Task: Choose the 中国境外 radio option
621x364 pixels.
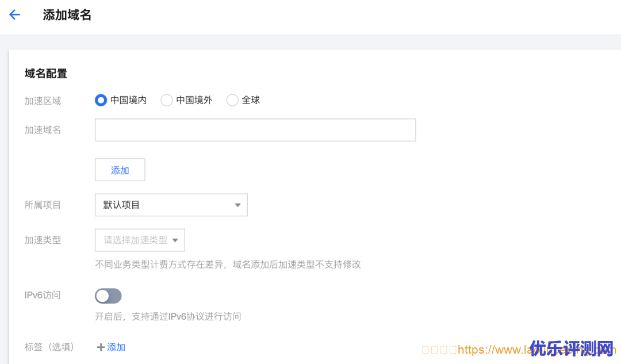Action: pyautogui.click(x=167, y=100)
